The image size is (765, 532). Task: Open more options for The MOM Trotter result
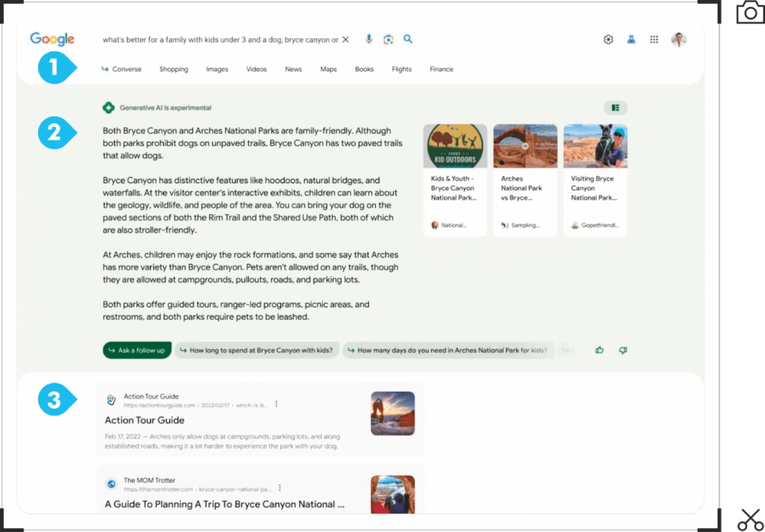279,488
